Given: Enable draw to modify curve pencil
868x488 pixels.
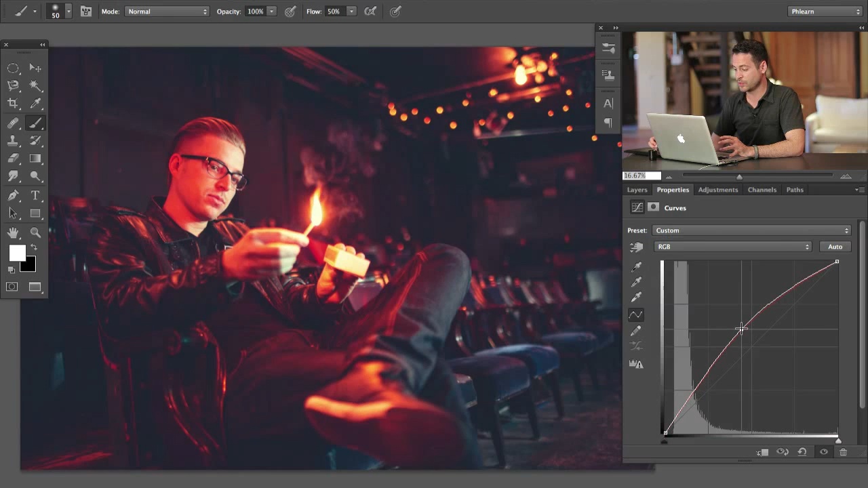Looking at the screenshot, I should [x=636, y=331].
